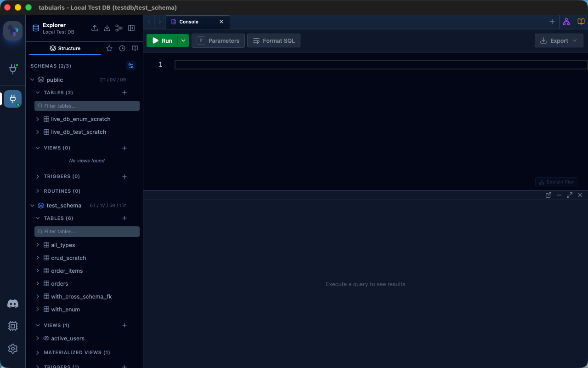
Task: Open the connections plug icon in sidebar
Action: tap(13, 69)
